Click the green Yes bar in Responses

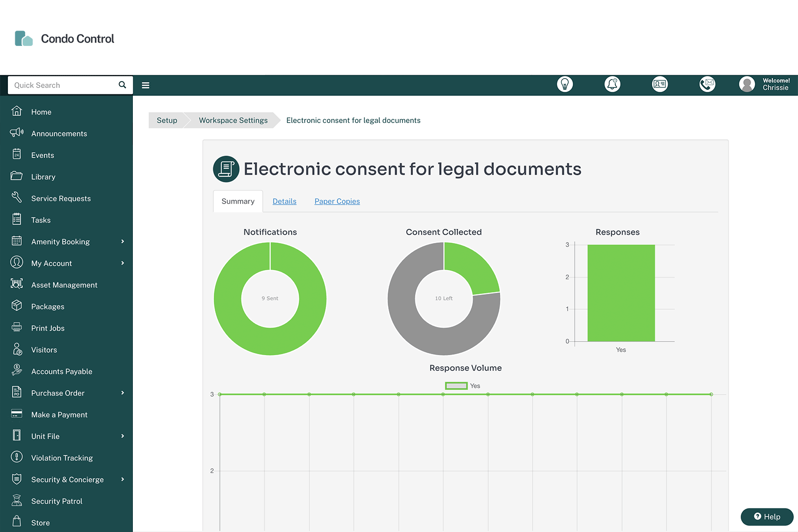(621, 293)
